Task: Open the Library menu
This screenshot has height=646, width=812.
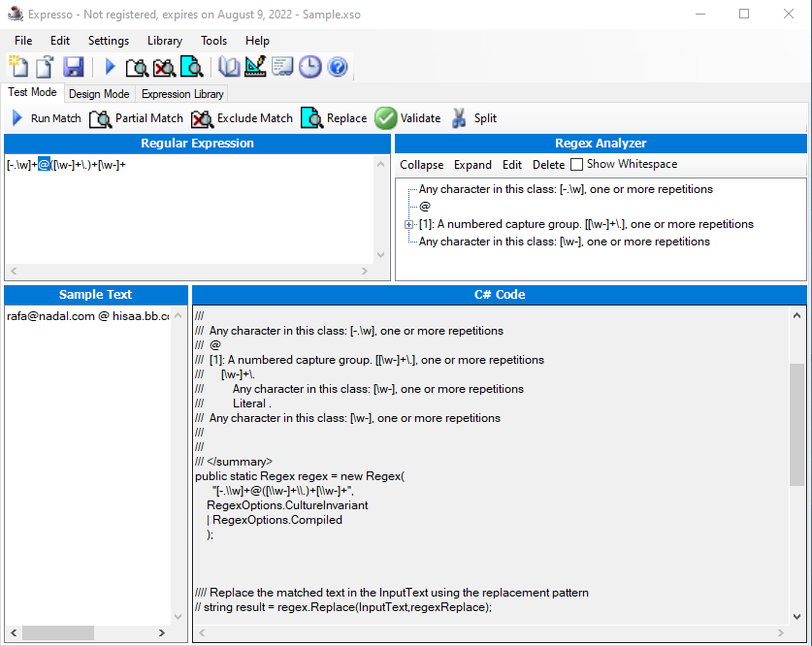Action: (x=164, y=41)
